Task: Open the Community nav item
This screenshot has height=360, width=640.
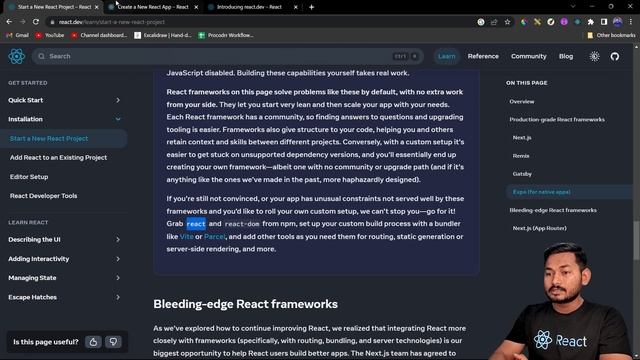Action: 529,56
